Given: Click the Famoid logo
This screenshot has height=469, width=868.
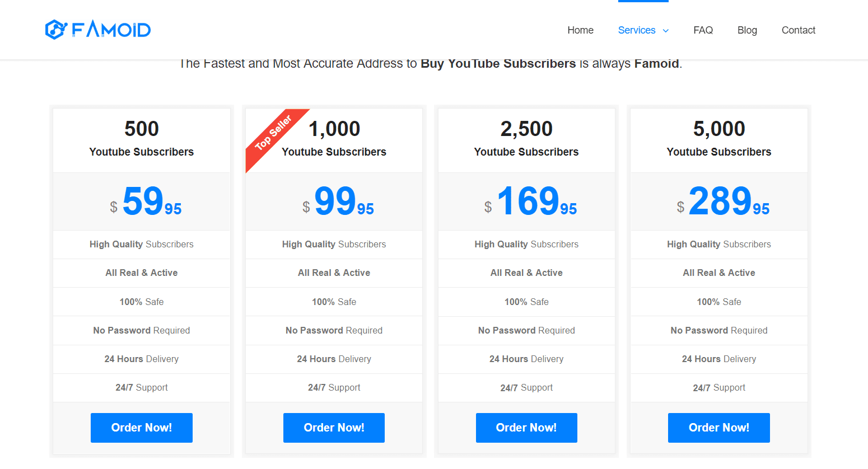Looking at the screenshot, I should (x=98, y=30).
